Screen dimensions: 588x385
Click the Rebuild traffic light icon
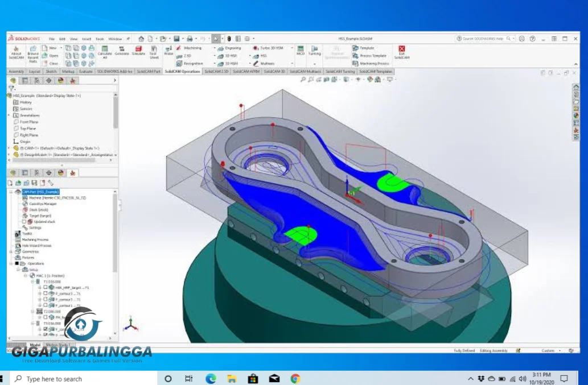click(229, 39)
